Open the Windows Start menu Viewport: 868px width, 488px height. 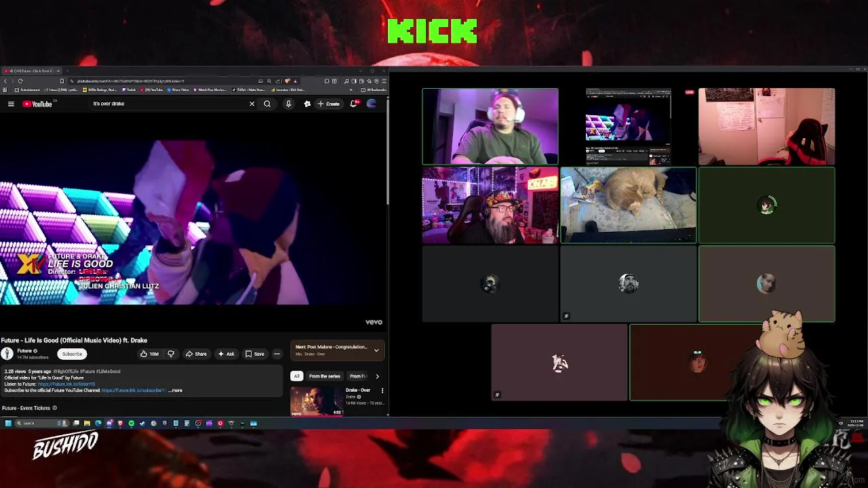pyautogui.click(x=8, y=423)
